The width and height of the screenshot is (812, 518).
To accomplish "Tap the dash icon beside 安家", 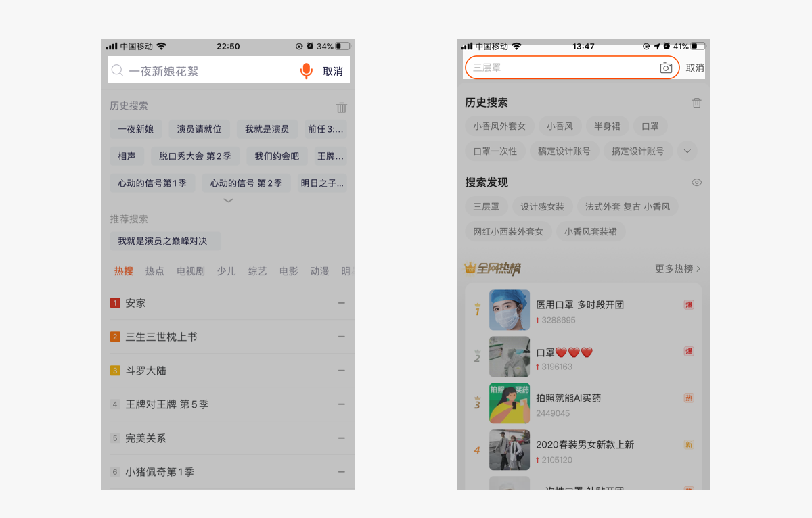I will click(x=342, y=303).
